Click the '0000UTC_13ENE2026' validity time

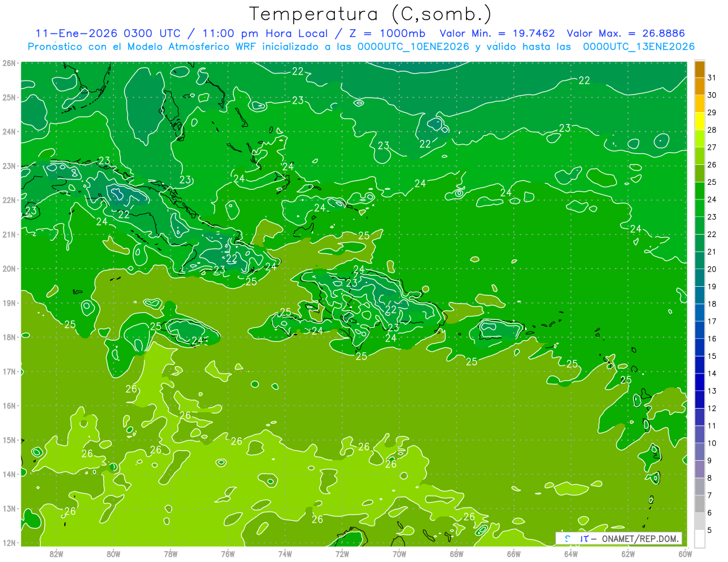coord(638,47)
